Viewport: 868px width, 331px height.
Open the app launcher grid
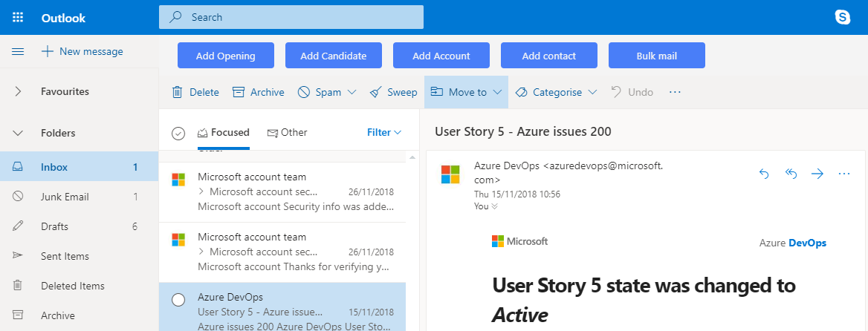point(18,17)
